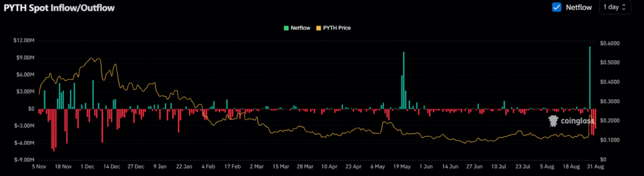Screen dimensions: 644x176
Task: Click the 28 Mar date label
Action: tap(305, 167)
